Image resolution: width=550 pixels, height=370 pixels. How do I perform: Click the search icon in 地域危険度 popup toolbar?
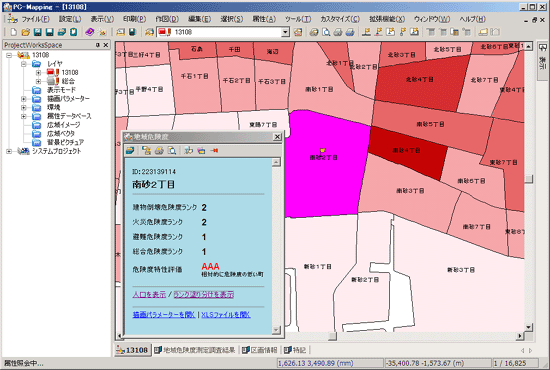pos(172,151)
